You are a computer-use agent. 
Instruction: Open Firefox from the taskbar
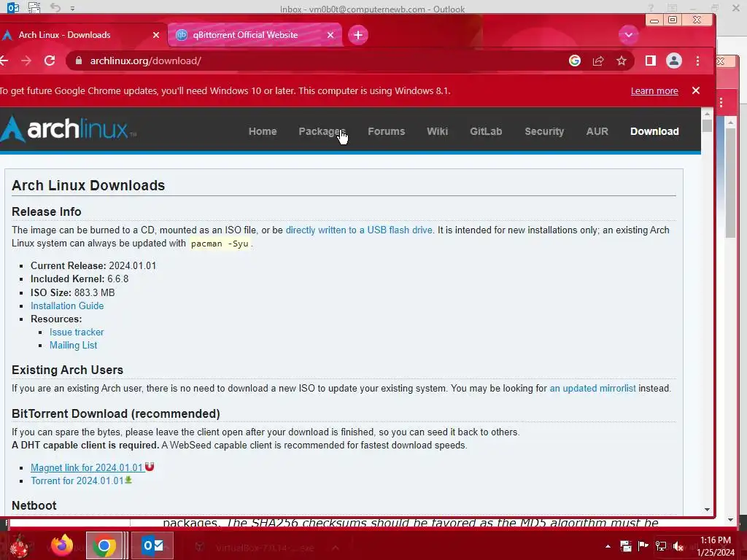tap(62, 545)
